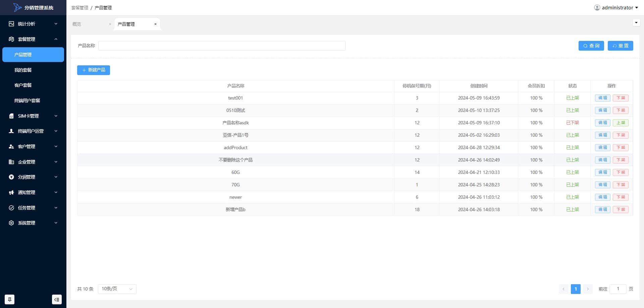This screenshot has height=308, width=644.
Task: Close the 产品管理 tab
Action: (155, 24)
